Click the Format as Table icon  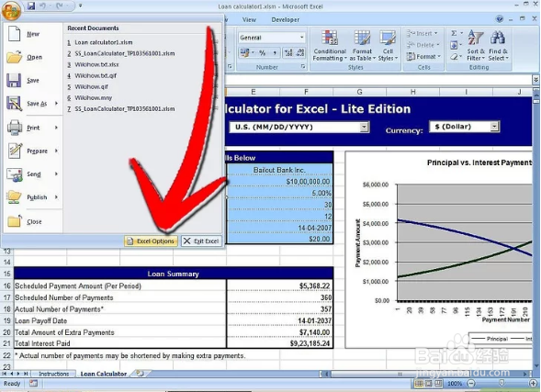(362, 38)
